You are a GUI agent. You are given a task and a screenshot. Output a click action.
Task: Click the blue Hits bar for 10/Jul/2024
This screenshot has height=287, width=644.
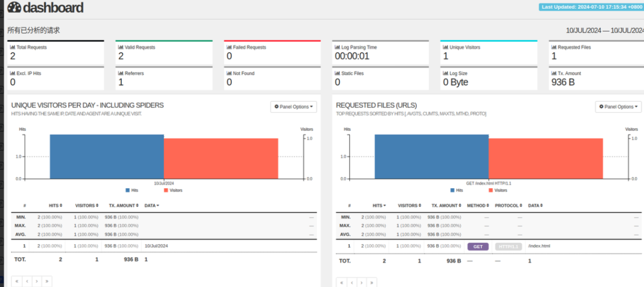coord(107,157)
